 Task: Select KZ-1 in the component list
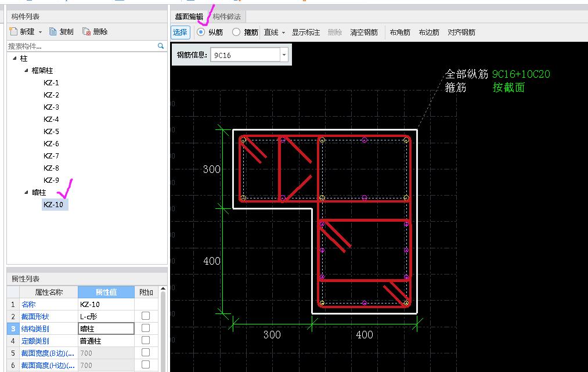[51, 82]
